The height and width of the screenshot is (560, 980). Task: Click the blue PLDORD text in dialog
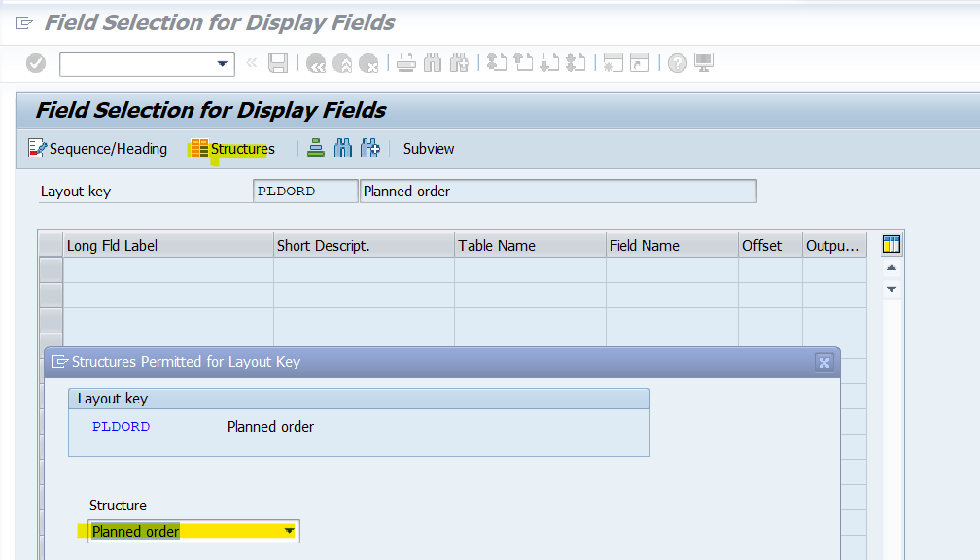(x=122, y=426)
